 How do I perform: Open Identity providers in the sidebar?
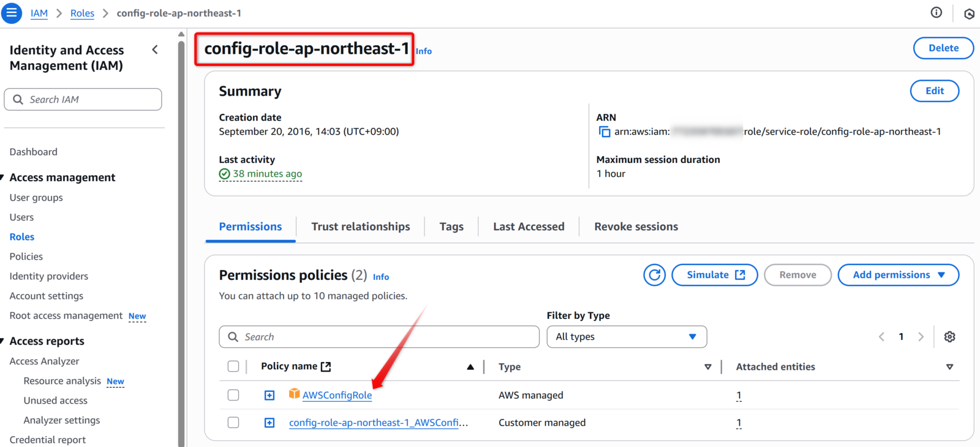(x=49, y=276)
